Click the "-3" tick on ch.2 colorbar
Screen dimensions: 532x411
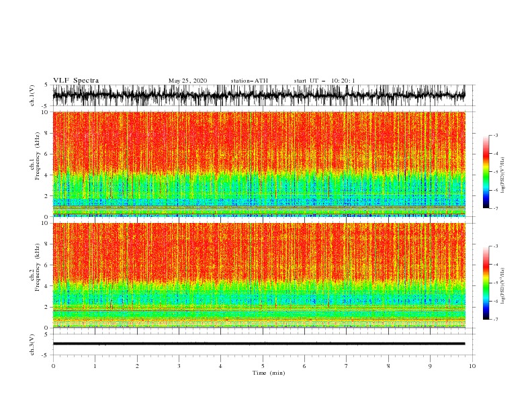pyautogui.click(x=496, y=246)
